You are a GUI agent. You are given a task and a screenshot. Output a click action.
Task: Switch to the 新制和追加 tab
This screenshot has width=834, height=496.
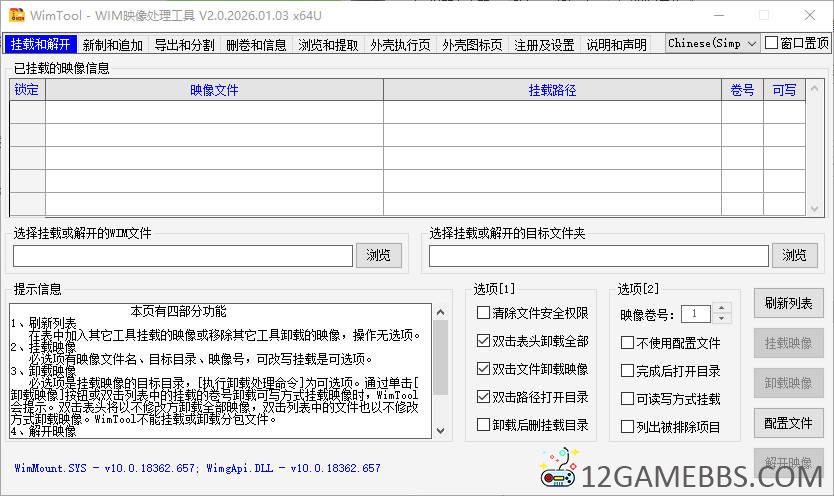112,45
